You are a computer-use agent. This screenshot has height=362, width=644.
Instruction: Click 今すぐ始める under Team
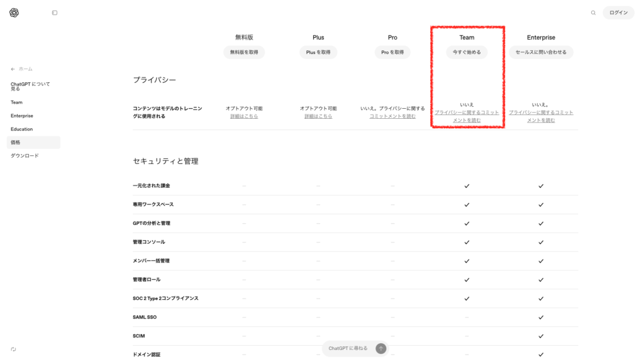pyautogui.click(x=467, y=52)
